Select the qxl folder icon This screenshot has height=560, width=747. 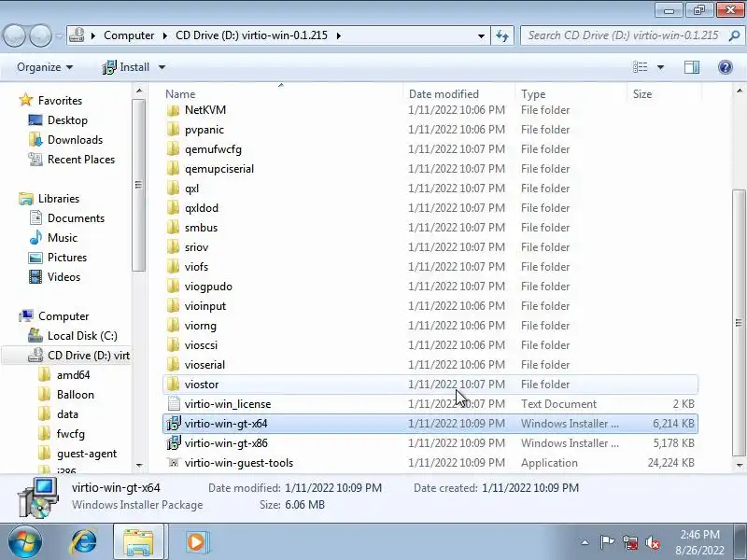(x=174, y=189)
